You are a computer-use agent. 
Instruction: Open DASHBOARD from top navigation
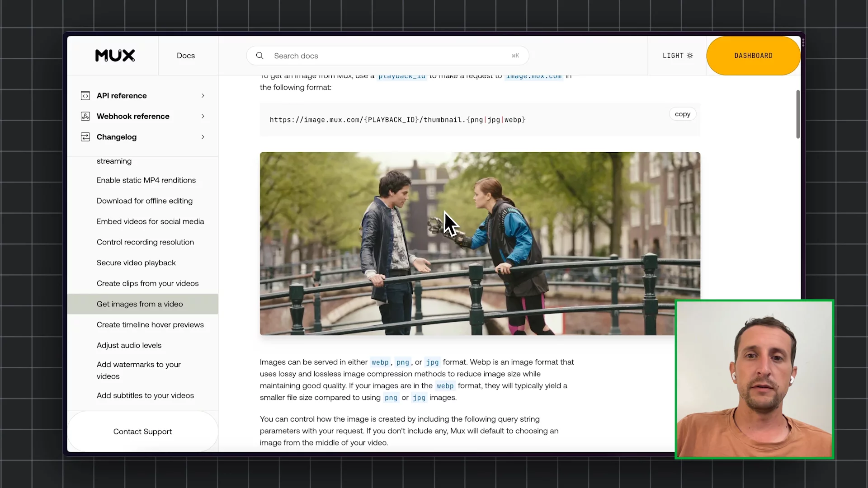754,56
